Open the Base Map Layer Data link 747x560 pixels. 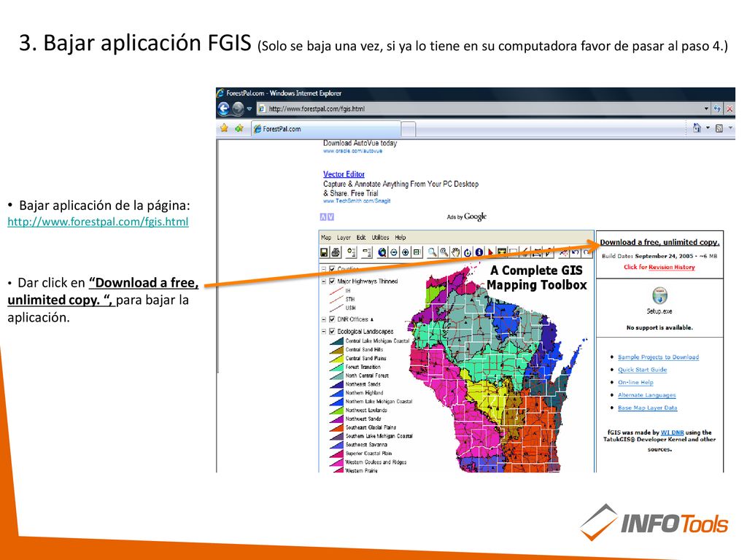(x=648, y=408)
